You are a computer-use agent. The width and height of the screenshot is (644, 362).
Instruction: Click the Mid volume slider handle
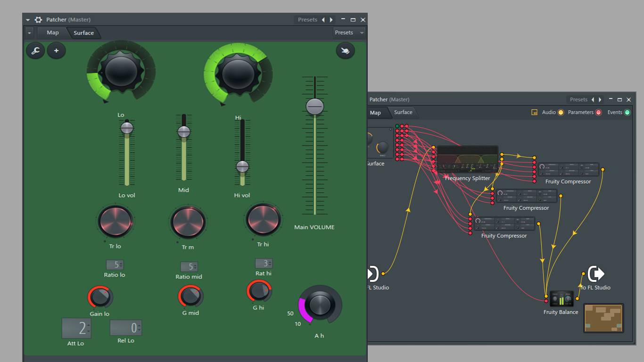[x=184, y=132]
